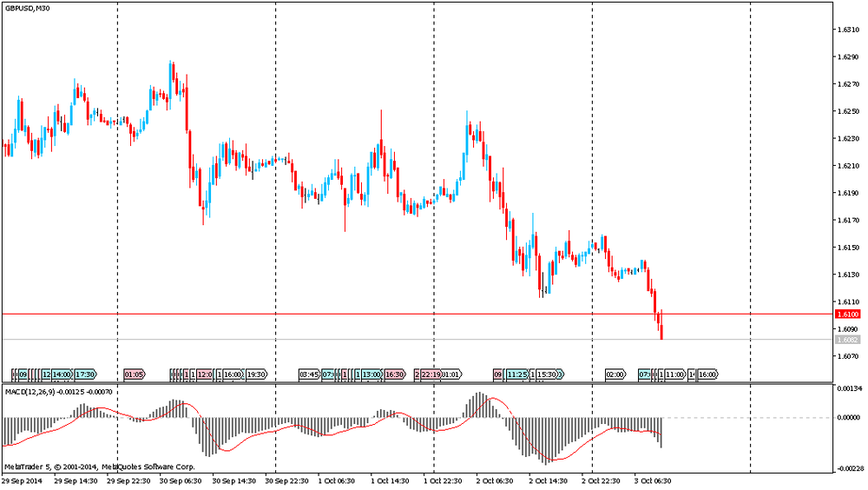Open the 02:00 event marker
Image resolution: width=868 pixels, height=490 pixels.
click(x=615, y=374)
